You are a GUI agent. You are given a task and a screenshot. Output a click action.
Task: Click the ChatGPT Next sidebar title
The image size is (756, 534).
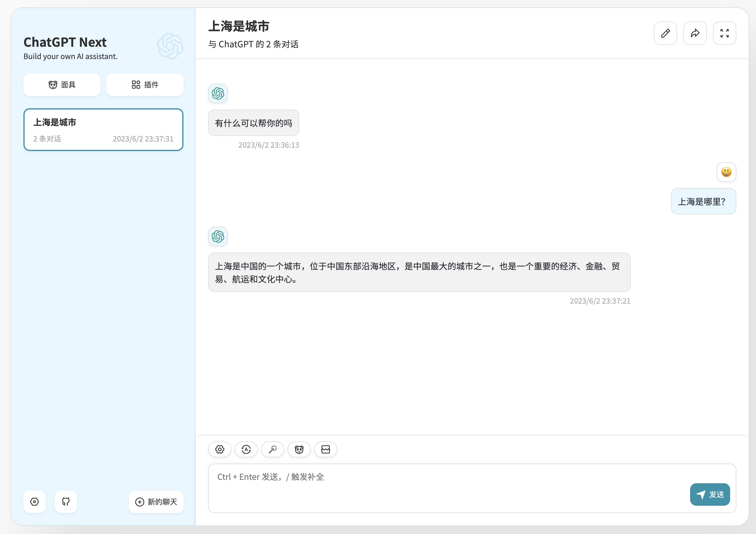[x=65, y=42]
